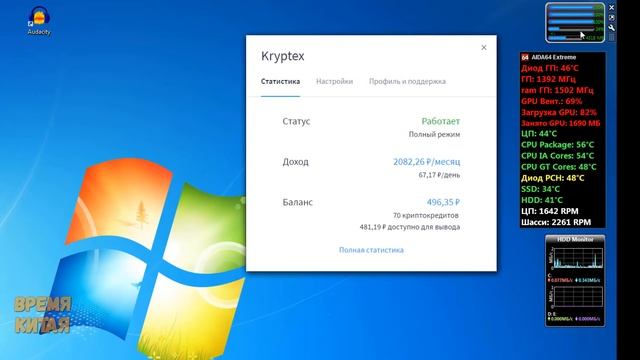The image size is (640, 360).
Task: Click the HDD: 41°C reading
Action: point(542,200)
